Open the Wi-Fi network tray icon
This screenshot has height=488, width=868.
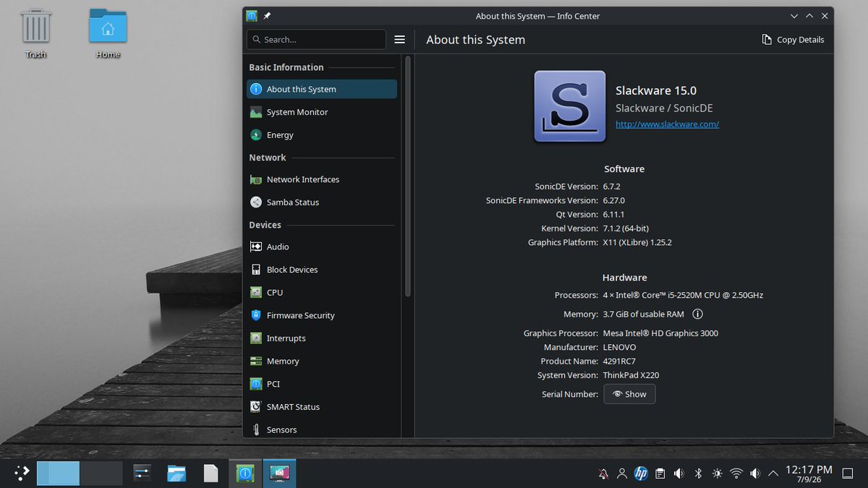(736, 474)
